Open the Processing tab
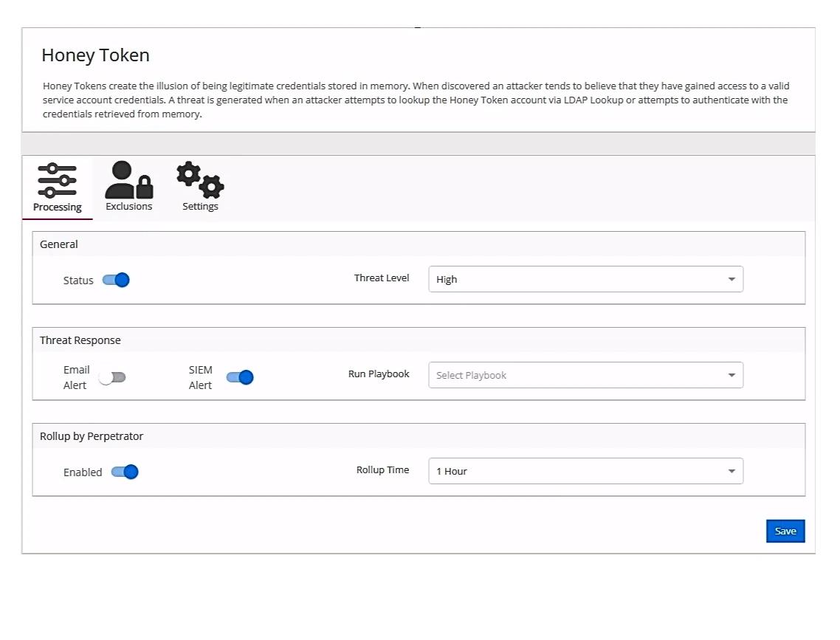 57,187
